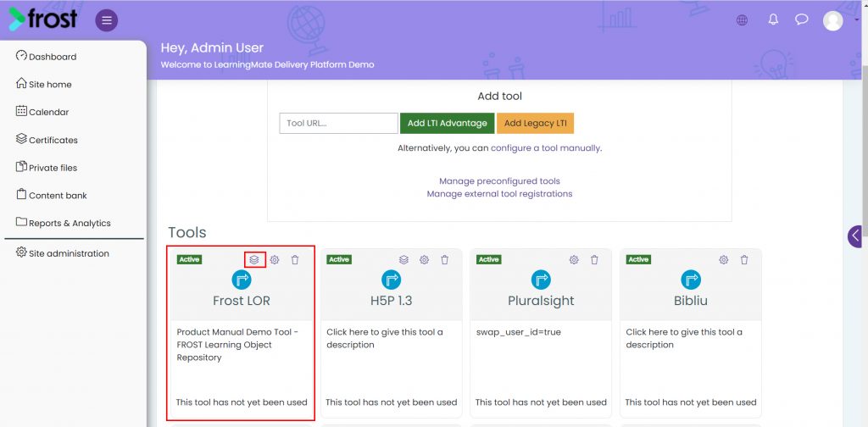
Task: Open Bibliu settings gear
Action: pos(724,259)
